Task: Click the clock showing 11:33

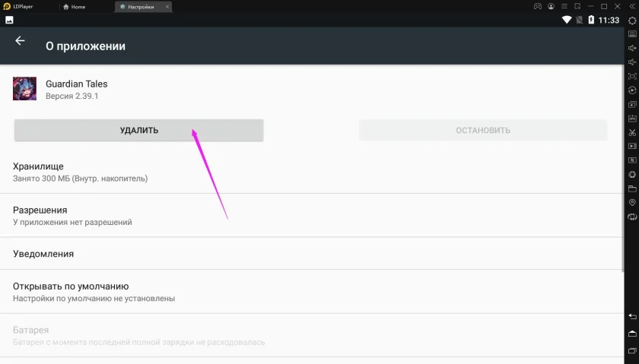Action: 609,20
